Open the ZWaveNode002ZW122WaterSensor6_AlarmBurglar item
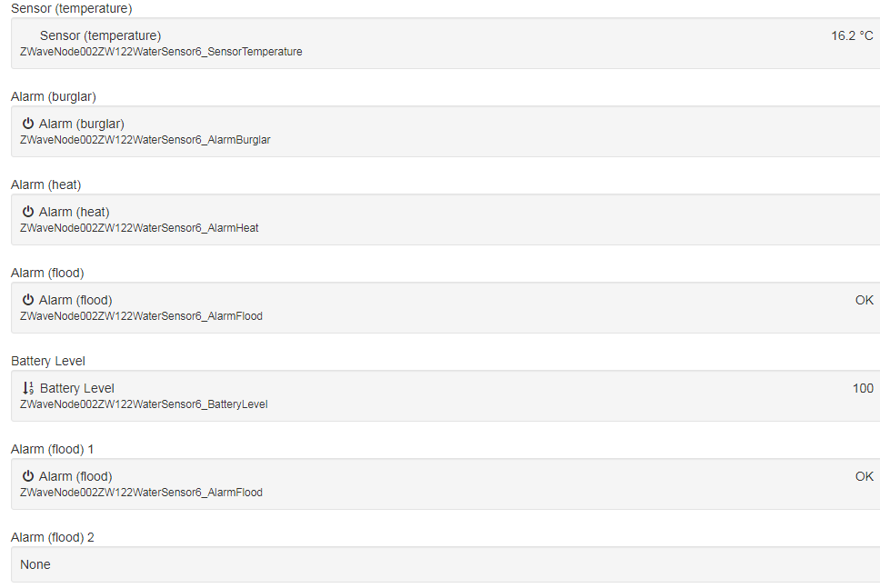Viewport: 880px width, 588px height. point(145,140)
